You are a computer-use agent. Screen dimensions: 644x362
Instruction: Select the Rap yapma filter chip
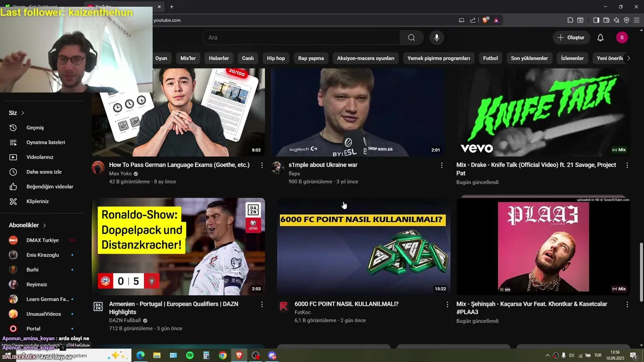tap(311, 58)
